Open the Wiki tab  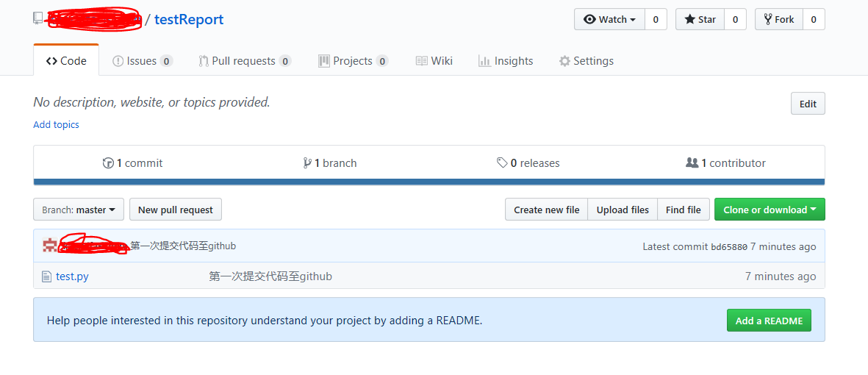point(434,61)
